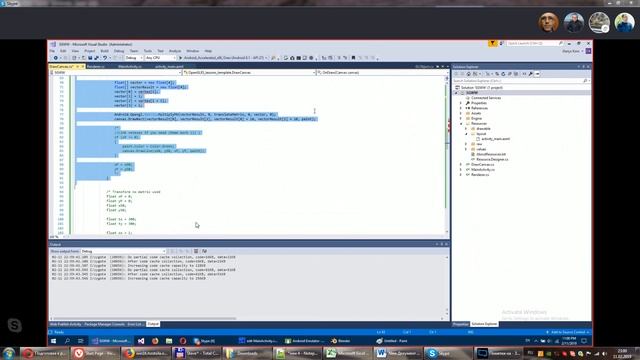Open the member dropdown showing OnDraw(Canvas canvas)
The image size is (640, 360).
pos(380,72)
